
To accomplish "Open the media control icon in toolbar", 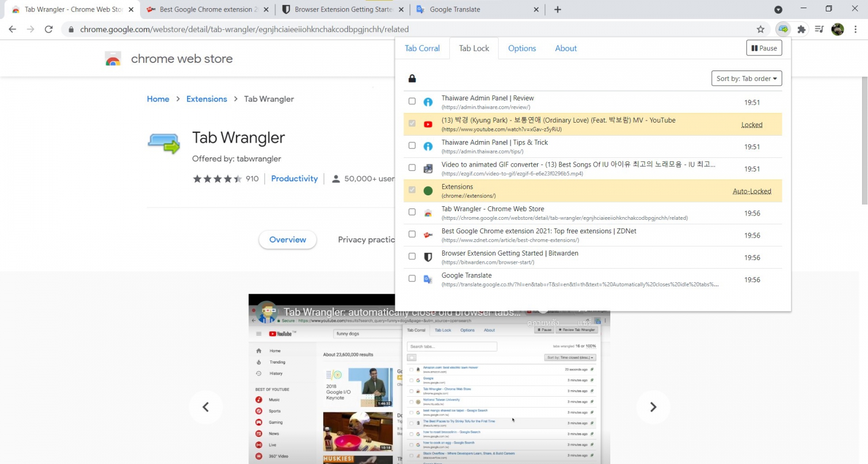I will tap(819, 29).
